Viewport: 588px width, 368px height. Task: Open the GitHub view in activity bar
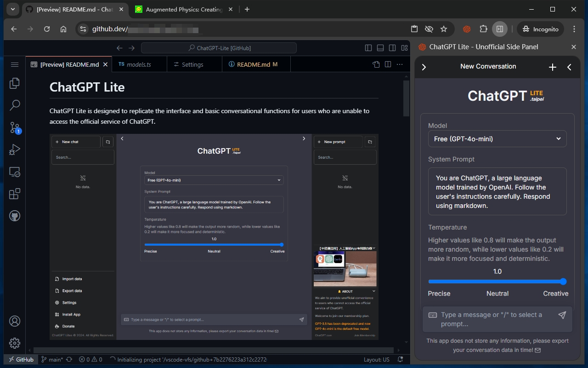[15, 216]
